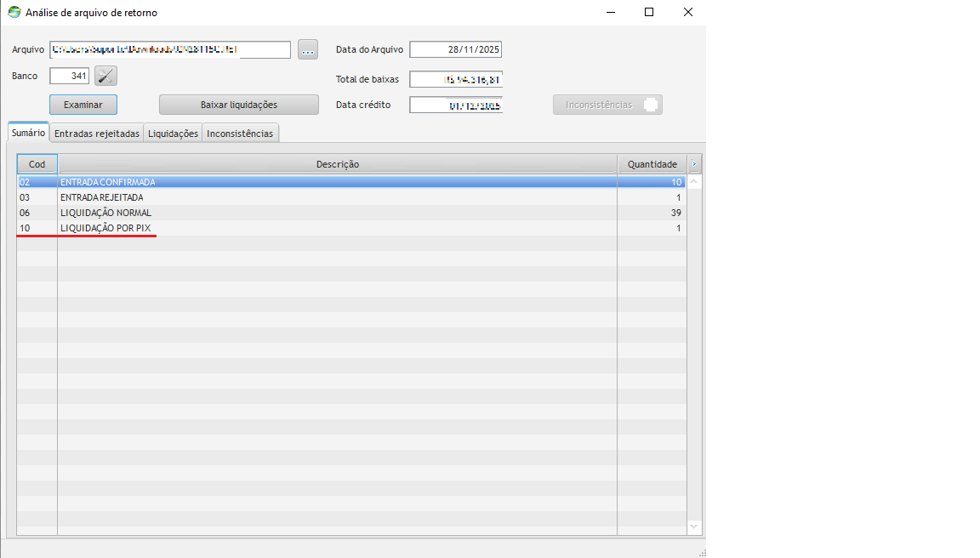
Task: Click the bank configuration tools icon
Action: [x=105, y=76]
